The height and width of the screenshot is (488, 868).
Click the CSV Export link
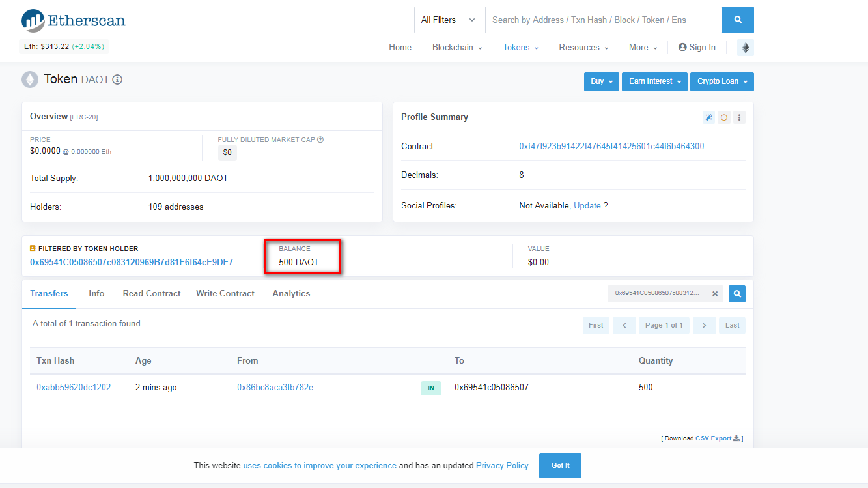click(x=713, y=438)
